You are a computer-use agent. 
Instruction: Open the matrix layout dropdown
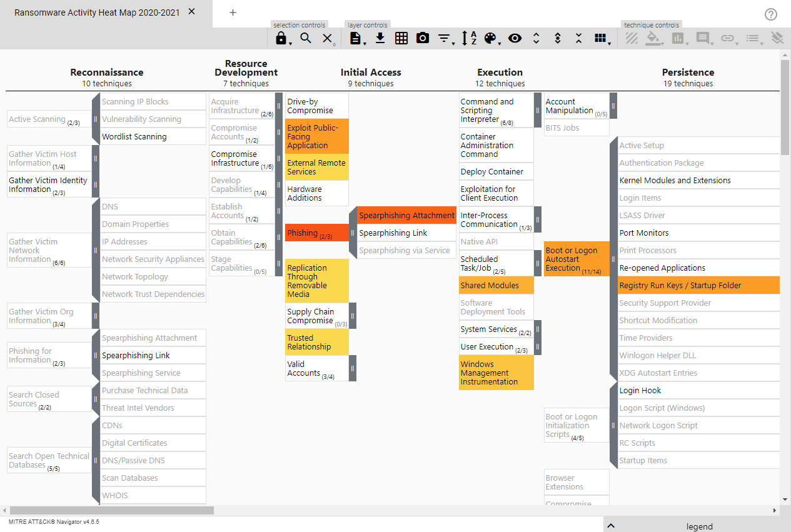pos(602,38)
